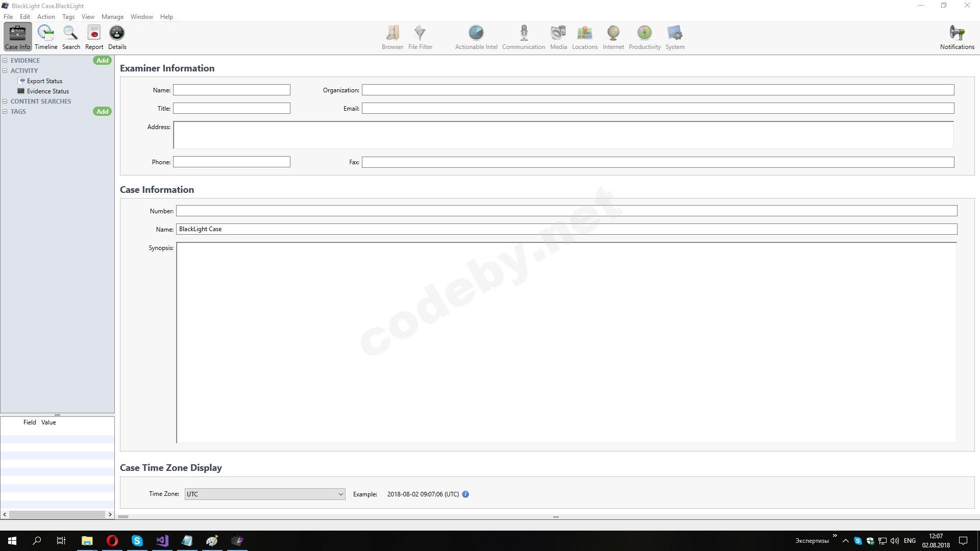
Task: Open the Details view
Action: pos(117,37)
